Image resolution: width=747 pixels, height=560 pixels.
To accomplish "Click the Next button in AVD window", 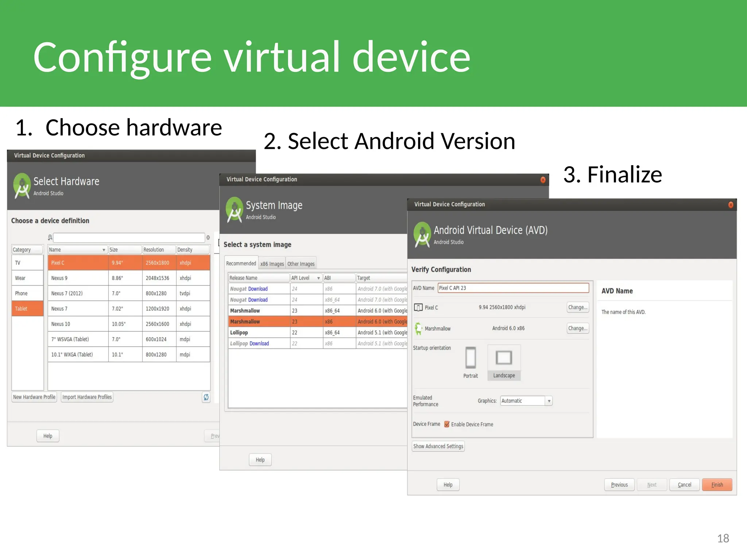I will click(x=652, y=485).
